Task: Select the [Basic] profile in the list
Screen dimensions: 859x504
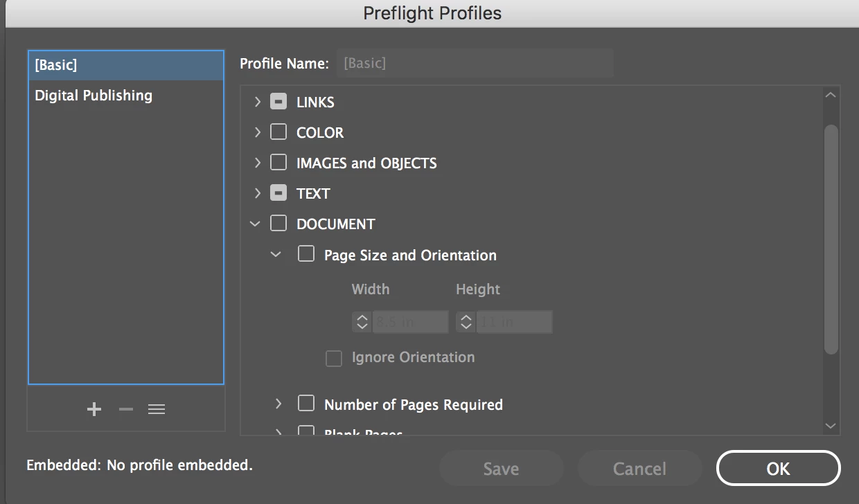Action: tap(126, 65)
